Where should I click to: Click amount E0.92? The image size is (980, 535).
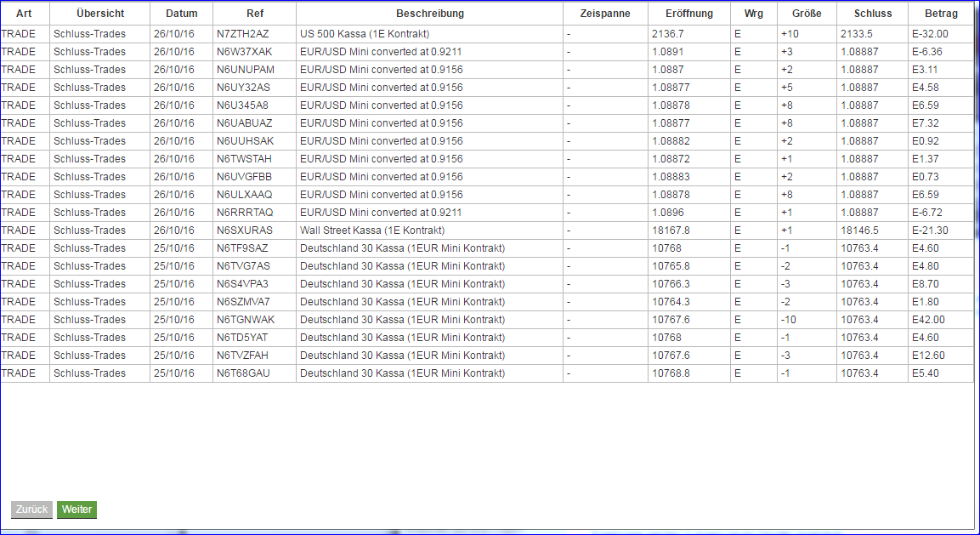[926, 141]
